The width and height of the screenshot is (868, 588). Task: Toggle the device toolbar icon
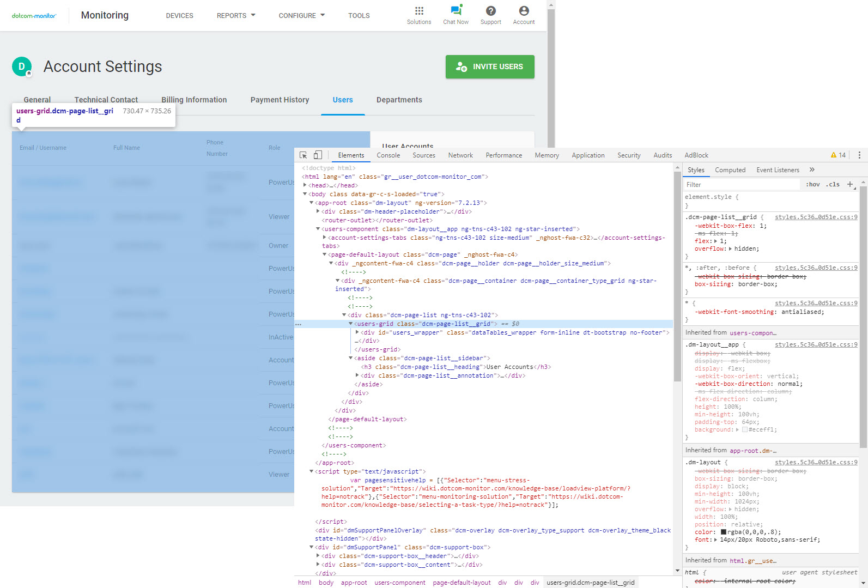pyautogui.click(x=318, y=155)
